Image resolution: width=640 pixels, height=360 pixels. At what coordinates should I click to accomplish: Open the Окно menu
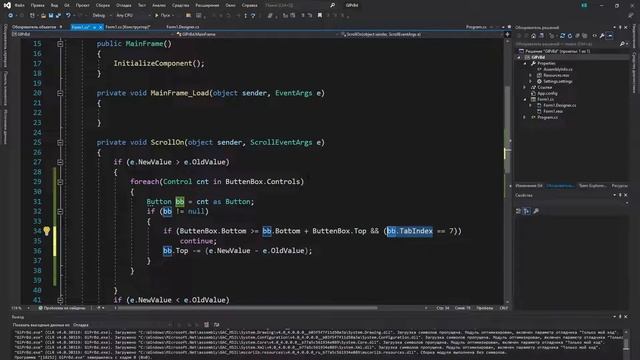(x=230, y=5)
